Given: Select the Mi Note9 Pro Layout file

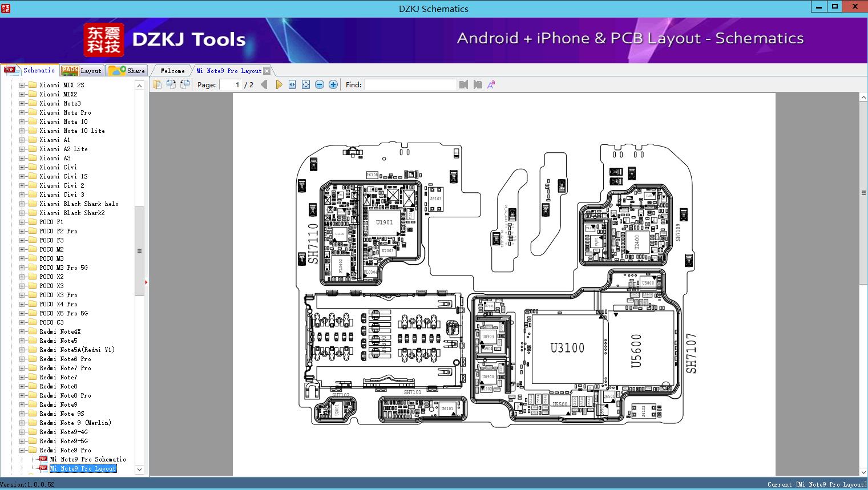Looking at the screenshot, I should [83, 468].
